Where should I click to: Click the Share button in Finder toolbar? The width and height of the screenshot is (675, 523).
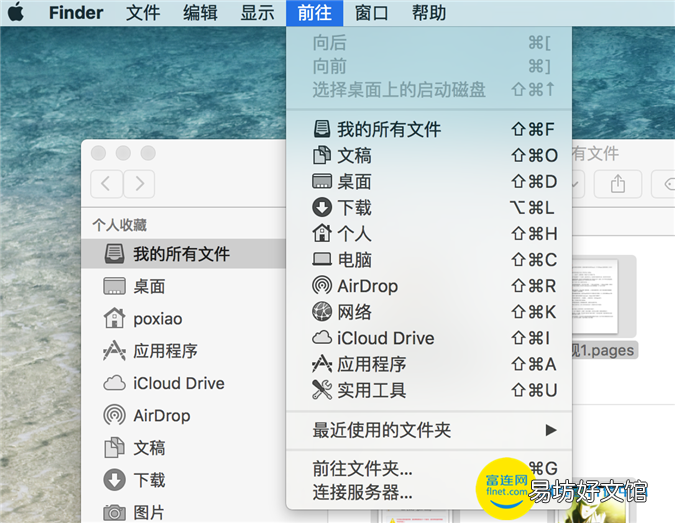tap(618, 184)
